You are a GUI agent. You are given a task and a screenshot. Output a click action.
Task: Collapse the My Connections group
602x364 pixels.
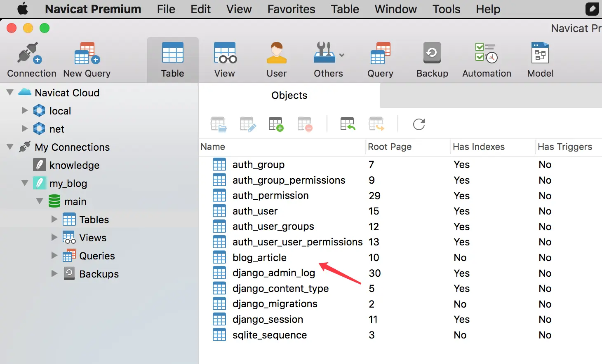10,147
